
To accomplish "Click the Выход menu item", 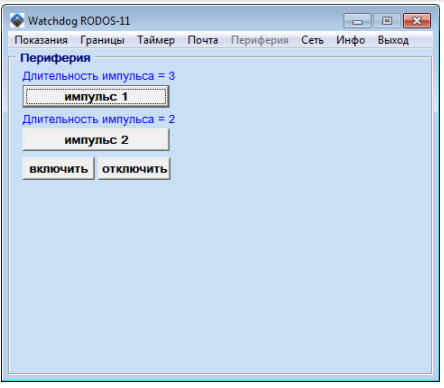I will point(393,40).
